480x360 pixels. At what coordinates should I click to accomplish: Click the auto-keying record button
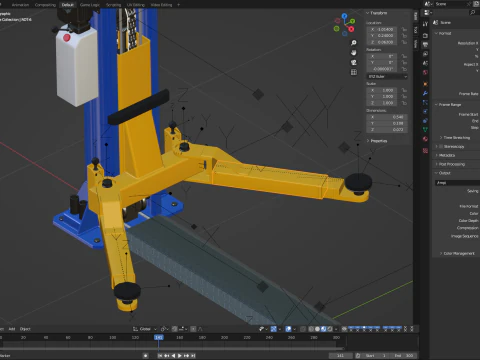pyautogui.click(x=145, y=356)
